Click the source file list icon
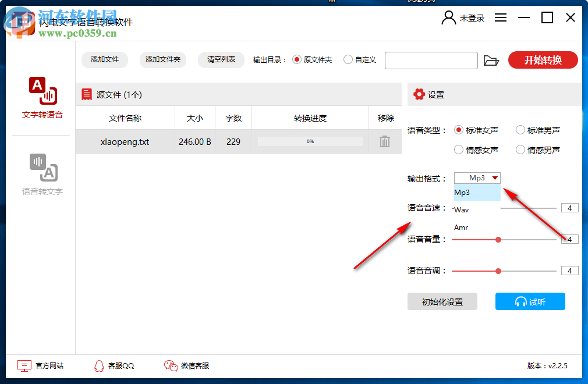 [87, 94]
